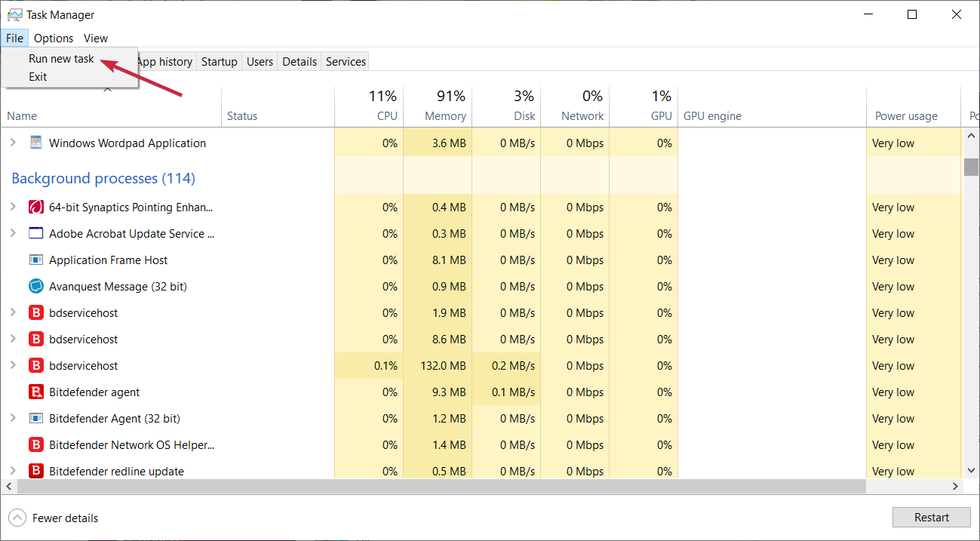980x541 pixels.
Task: Switch to the Users tab
Action: click(x=260, y=62)
